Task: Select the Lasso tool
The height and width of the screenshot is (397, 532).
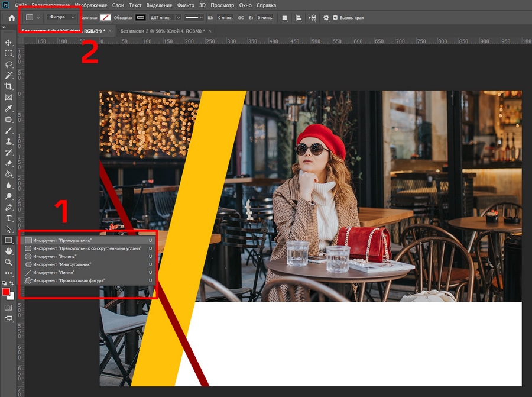Action: tap(8, 64)
